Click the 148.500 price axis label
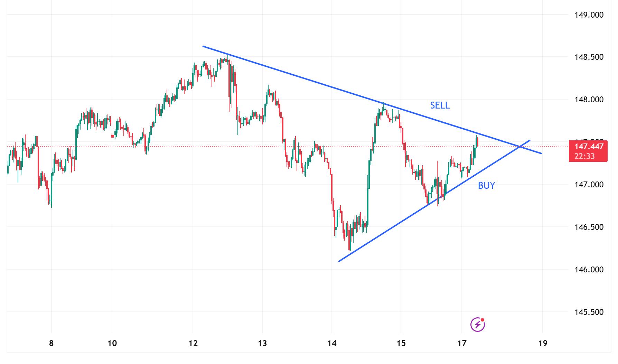The height and width of the screenshot is (364, 618). pos(589,57)
